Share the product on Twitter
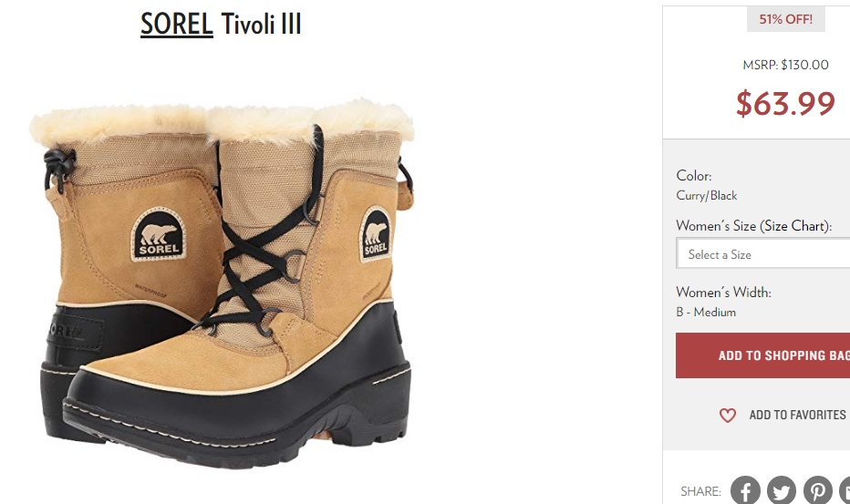 (x=782, y=490)
